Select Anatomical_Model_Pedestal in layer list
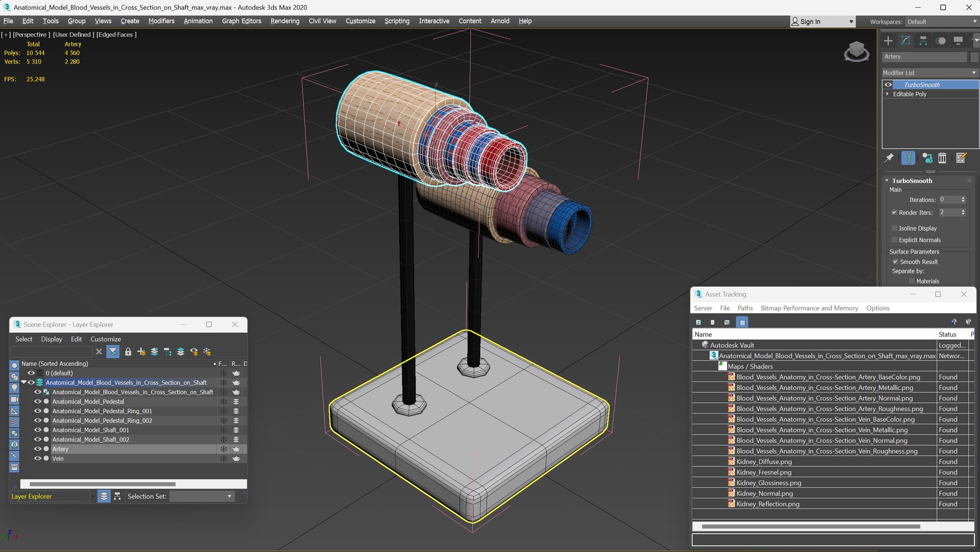The height and width of the screenshot is (552, 980). (88, 402)
